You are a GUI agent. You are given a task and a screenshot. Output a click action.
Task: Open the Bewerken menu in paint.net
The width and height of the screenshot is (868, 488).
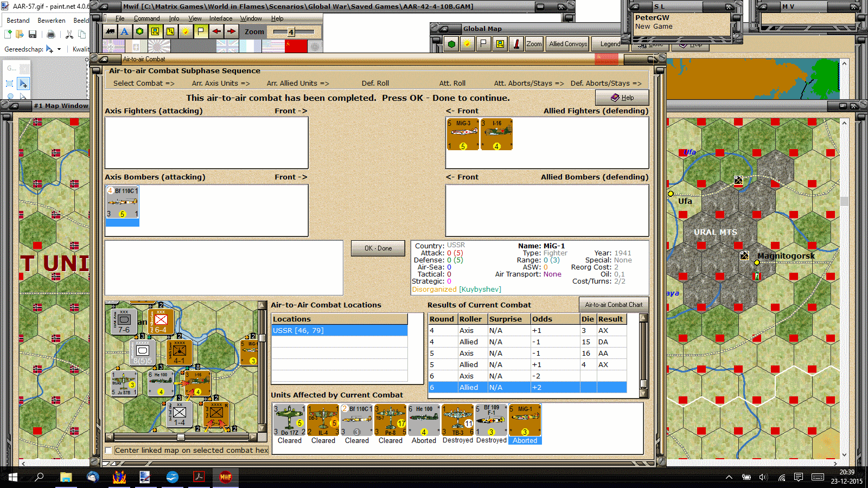[x=52, y=21]
